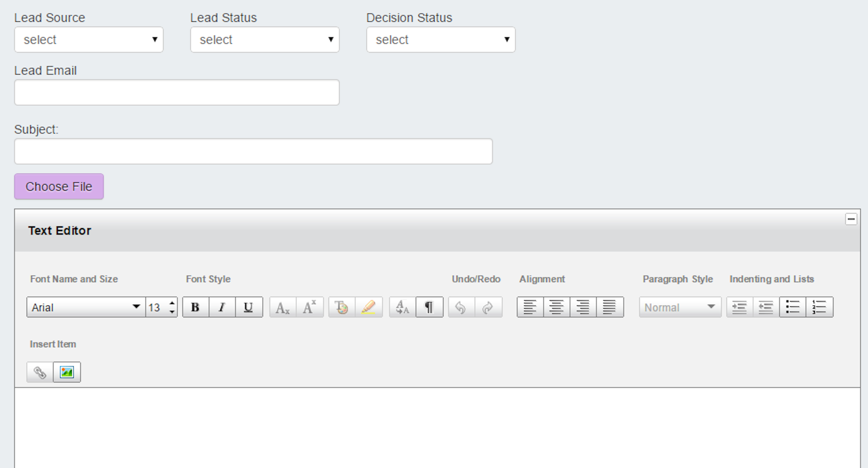The image size is (868, 468).
Task: Center align the text
Action: pyautogui.click(x=556, y=307)
